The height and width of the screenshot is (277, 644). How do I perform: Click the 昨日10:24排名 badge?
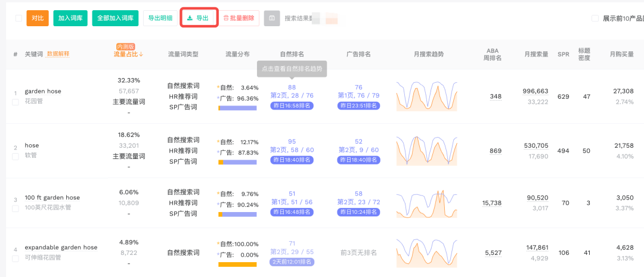coord(358,211)
